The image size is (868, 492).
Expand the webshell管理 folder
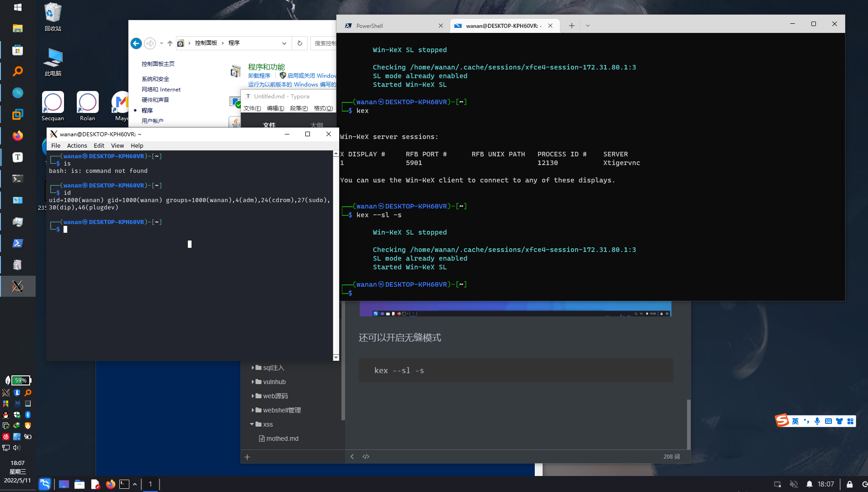tap(253, 410)
